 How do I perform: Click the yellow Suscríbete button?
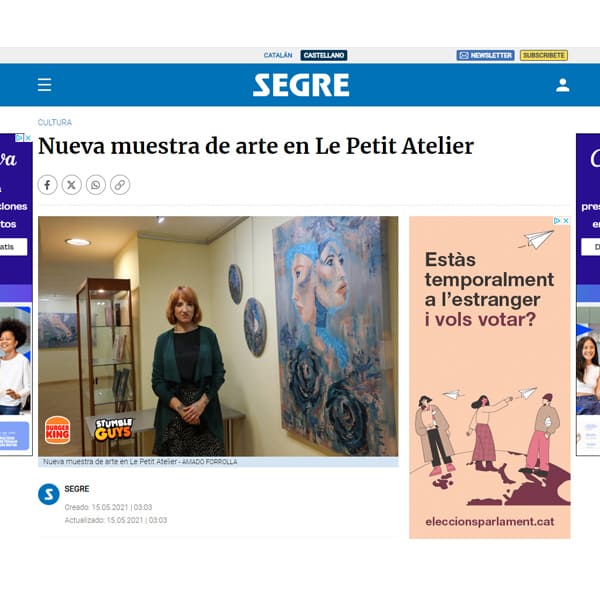[x=544, y=55]
